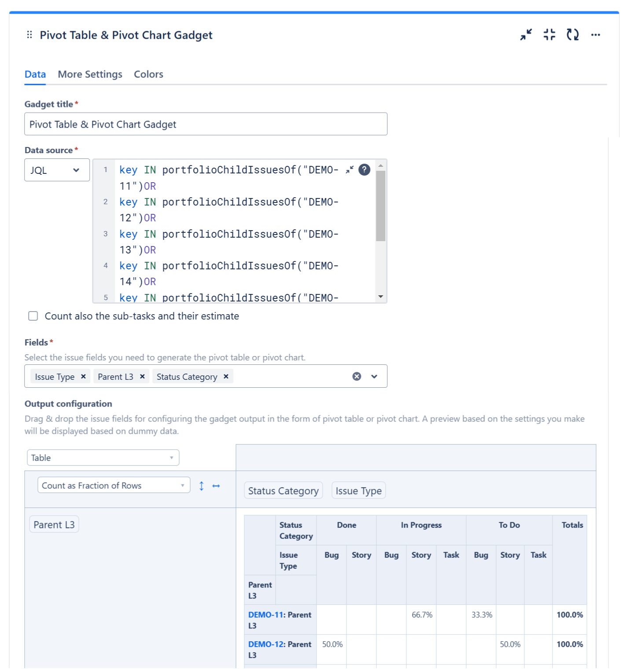Open the three-dots more actions menu
Screen dimensions: 630x672
[x=595, y=35]
